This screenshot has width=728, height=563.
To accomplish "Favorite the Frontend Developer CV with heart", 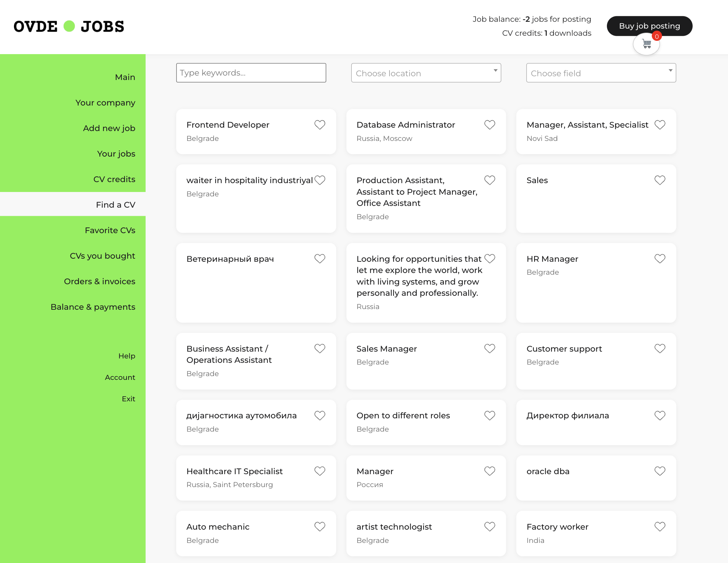I will pos(319,125).
